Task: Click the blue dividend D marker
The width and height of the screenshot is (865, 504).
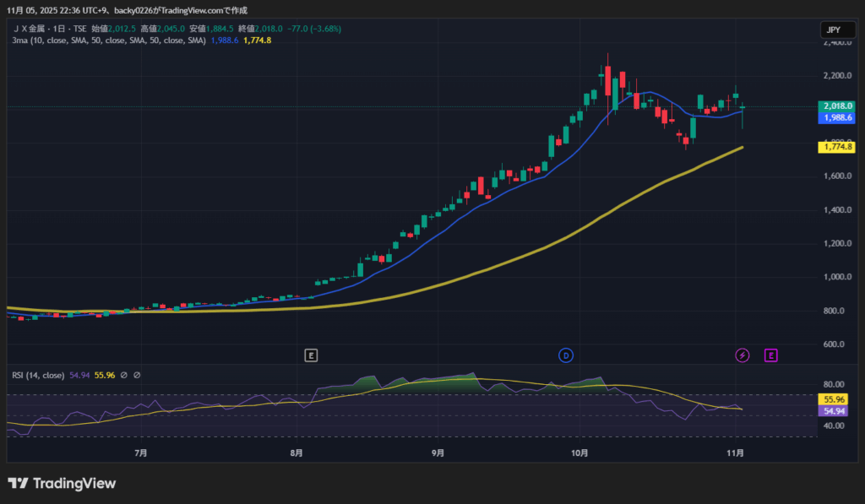Action: click(x=565, y=355)
